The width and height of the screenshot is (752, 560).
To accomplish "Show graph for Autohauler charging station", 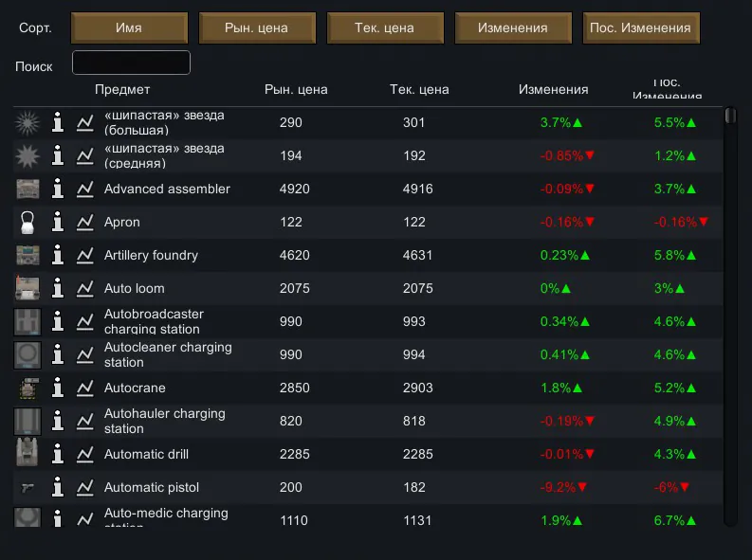I will point(85,421).
